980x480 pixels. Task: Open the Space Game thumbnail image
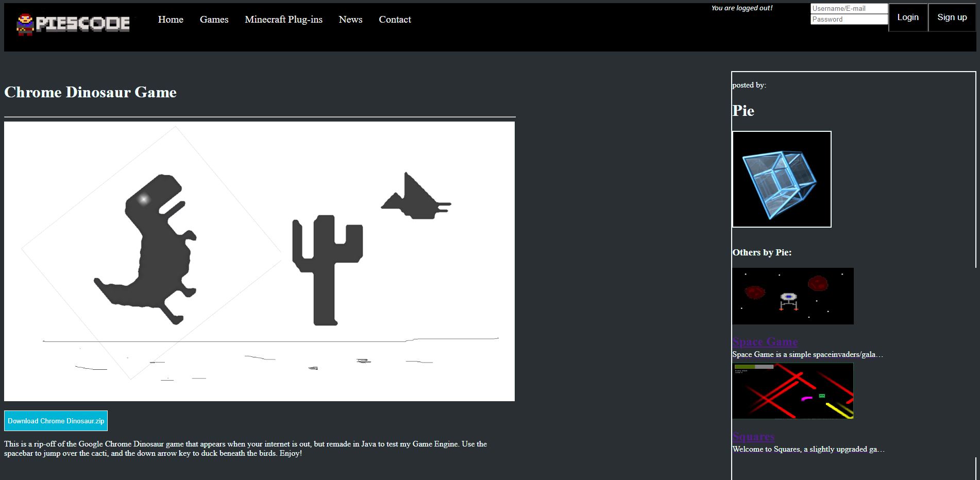coord(792,296)
